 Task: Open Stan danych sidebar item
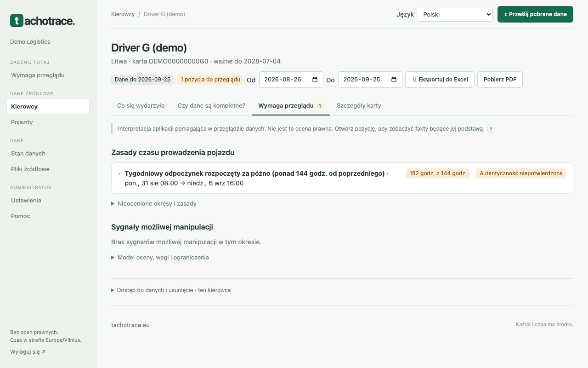(x=48, y=153)
